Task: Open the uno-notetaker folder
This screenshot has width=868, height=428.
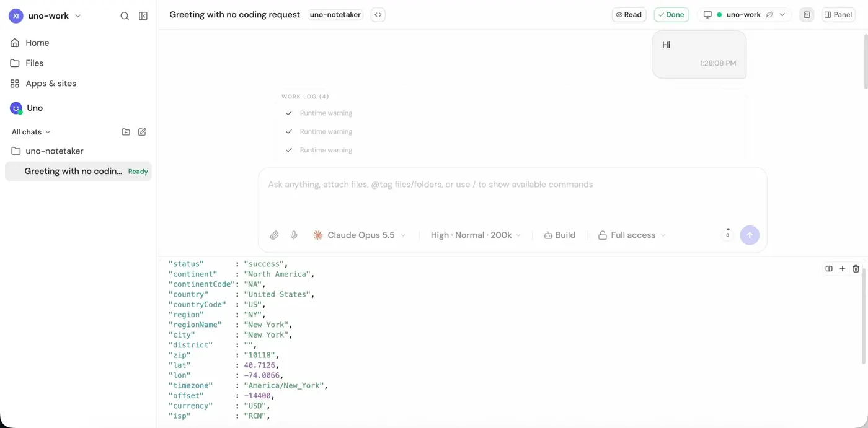Action: (55, 151)
